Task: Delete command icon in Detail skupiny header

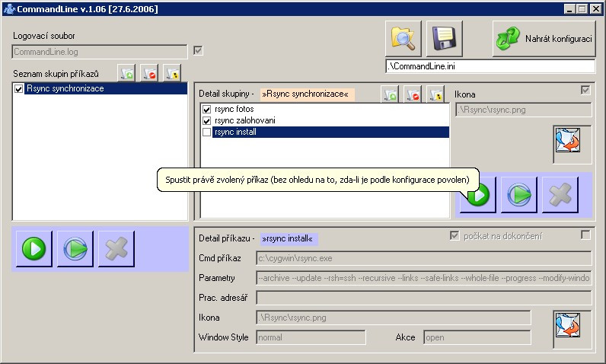Action: [x=413, y=94]
